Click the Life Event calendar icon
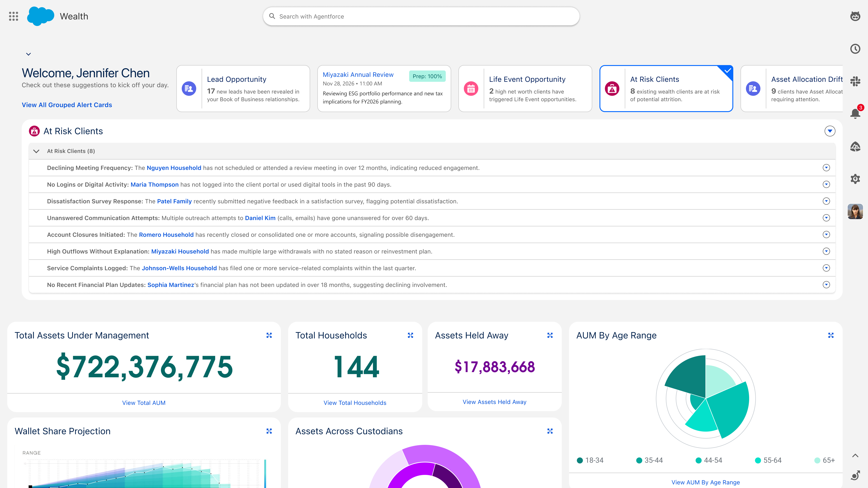Image resolution: width=868 pixels, height=488 pixels. coord(471,89)
